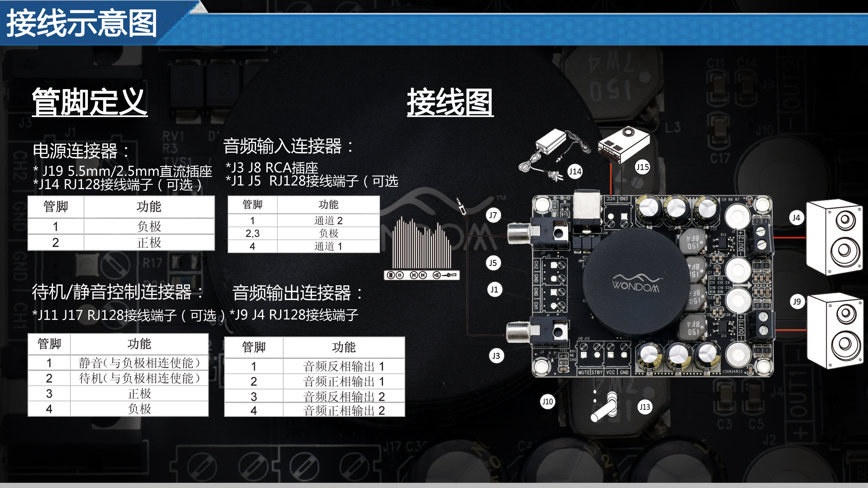The height and width of the screenshot is (488, 868).
Task: Click the J14 connector label
Action: tap(575, 171)
